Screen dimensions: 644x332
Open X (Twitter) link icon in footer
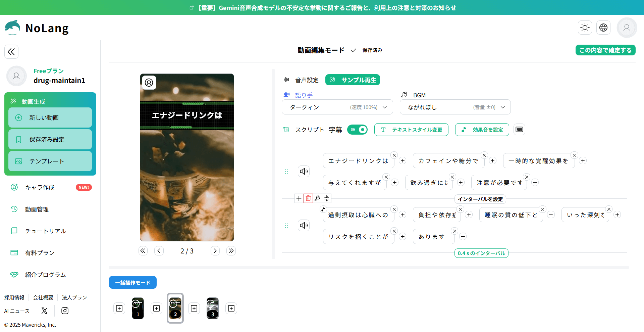click(44, 311)
